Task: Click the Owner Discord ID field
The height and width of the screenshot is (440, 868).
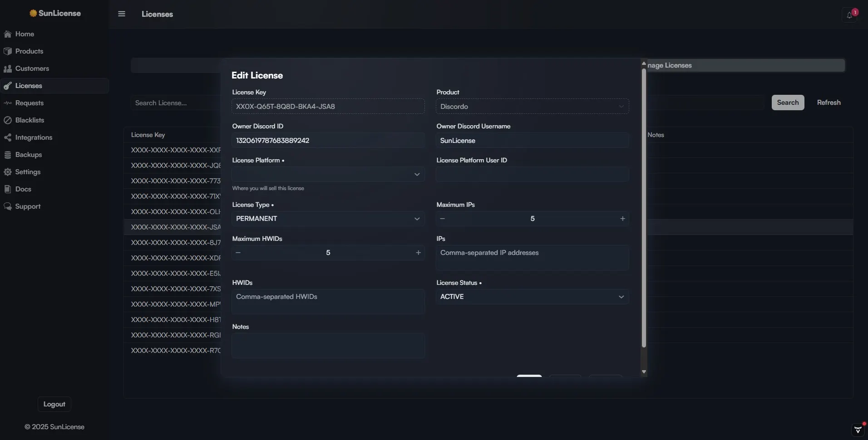Action: pos(328,141)
